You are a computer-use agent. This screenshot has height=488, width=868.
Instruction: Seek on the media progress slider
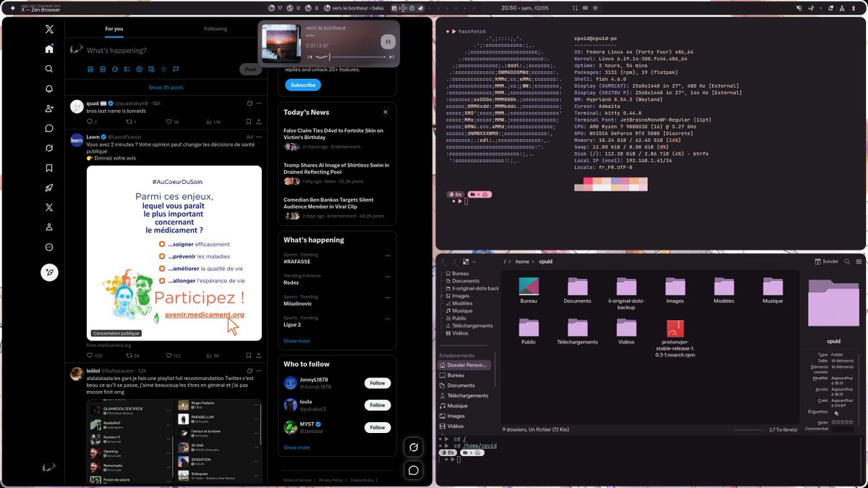[x=350, y=56]
